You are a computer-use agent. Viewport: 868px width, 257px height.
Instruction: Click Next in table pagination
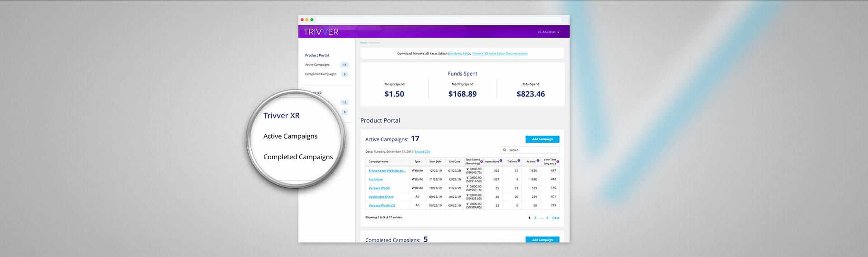click(556, 218)
